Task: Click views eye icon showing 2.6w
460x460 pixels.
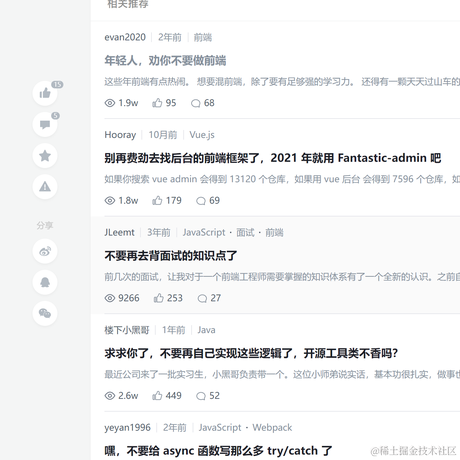Action: [x=110, y=396]
